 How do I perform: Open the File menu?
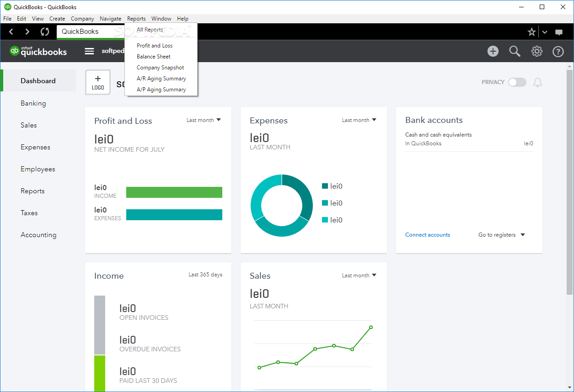(x=7, y=19)
